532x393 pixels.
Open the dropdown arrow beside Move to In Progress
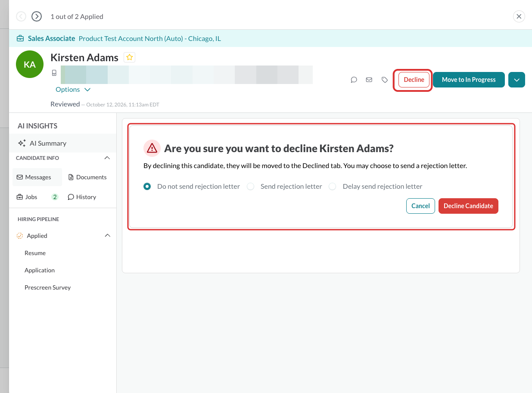(x=516, y=80)
